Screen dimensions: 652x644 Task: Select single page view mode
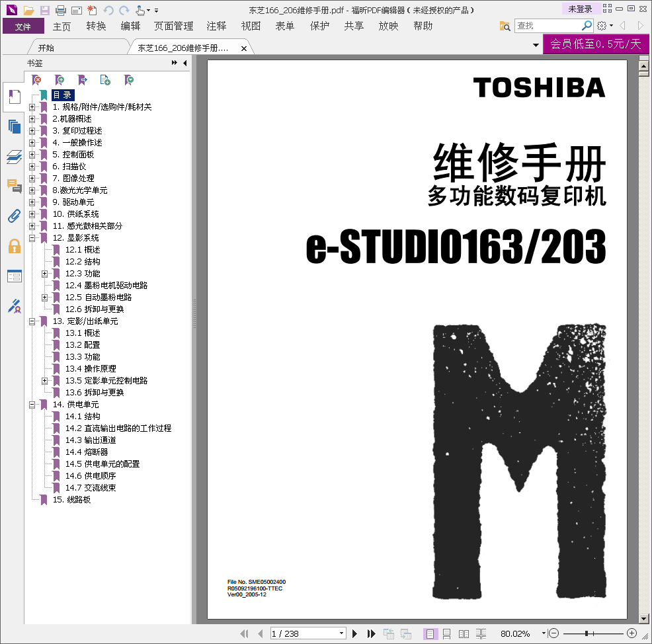[x=430, y=633]
